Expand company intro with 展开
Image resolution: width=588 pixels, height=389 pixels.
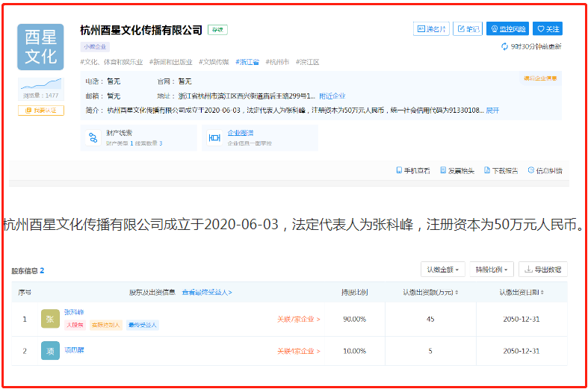pos(492,110)
